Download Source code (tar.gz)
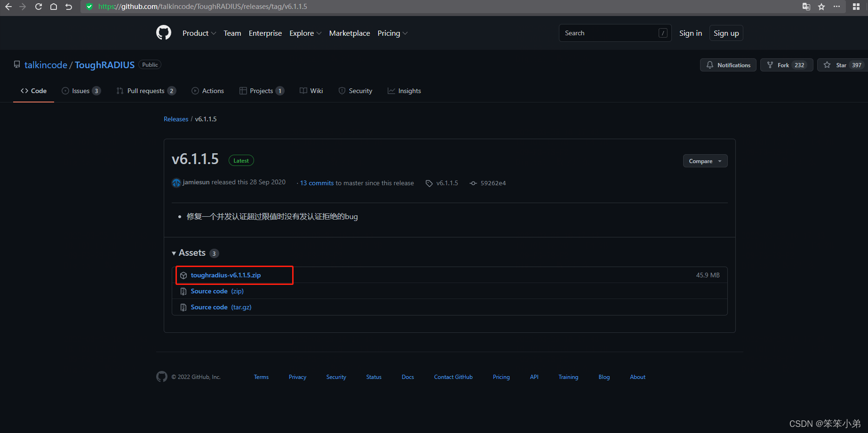Viewport: 868px width, 433px height. (x=221, y=307)
